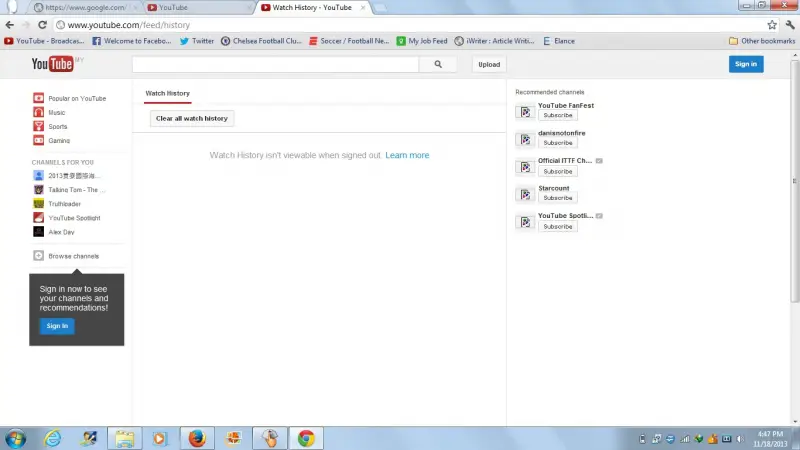Open Chrome wrench settings menu

tap(790, 24)
